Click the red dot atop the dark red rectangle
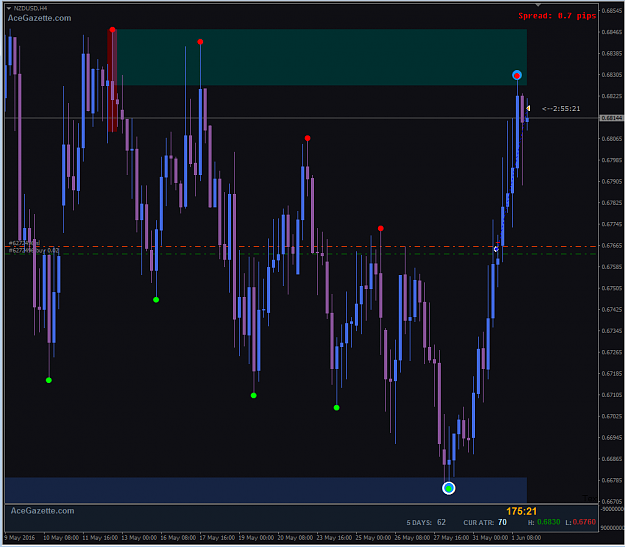The width and height of the screenshot is (625, 547). click(x=112, y=30)
